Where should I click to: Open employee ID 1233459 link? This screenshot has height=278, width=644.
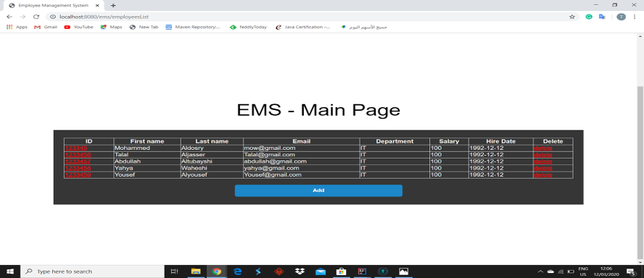78,174
